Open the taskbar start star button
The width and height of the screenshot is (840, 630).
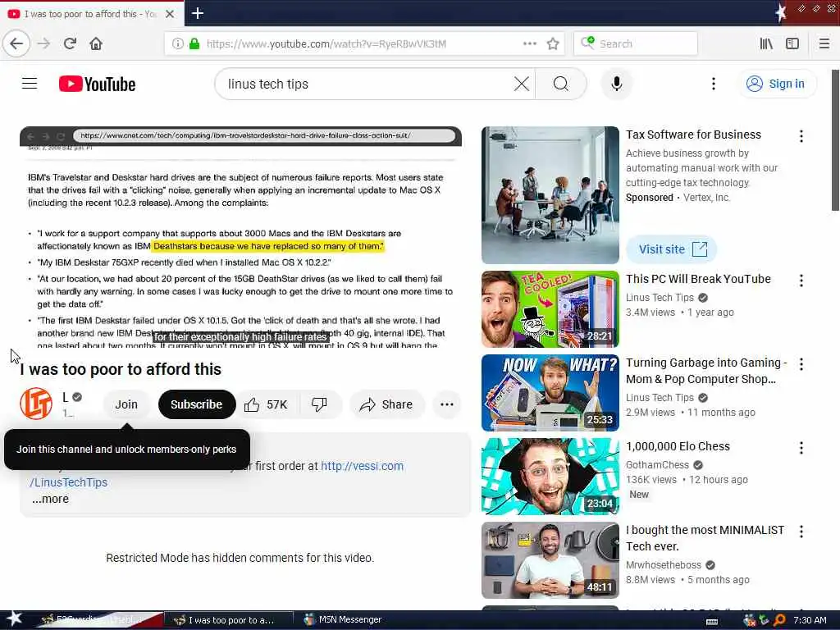click(x=14, y=619)
